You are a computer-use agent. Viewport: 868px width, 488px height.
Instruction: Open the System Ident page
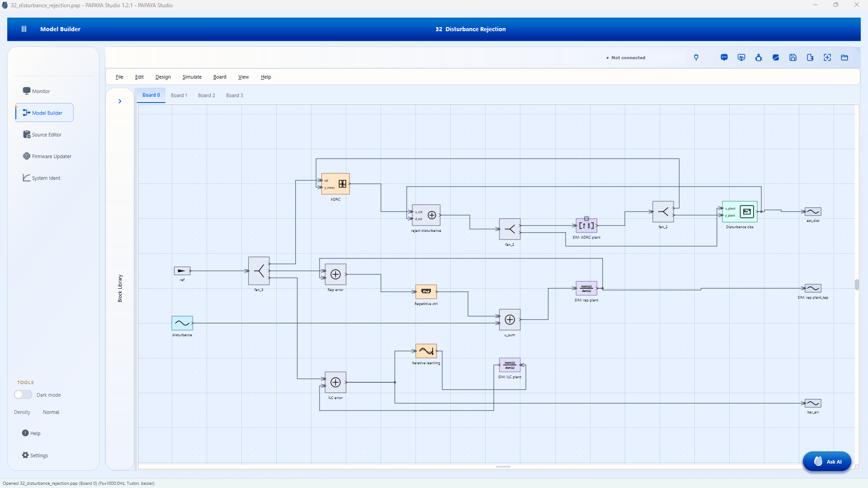tap(44, 178)
